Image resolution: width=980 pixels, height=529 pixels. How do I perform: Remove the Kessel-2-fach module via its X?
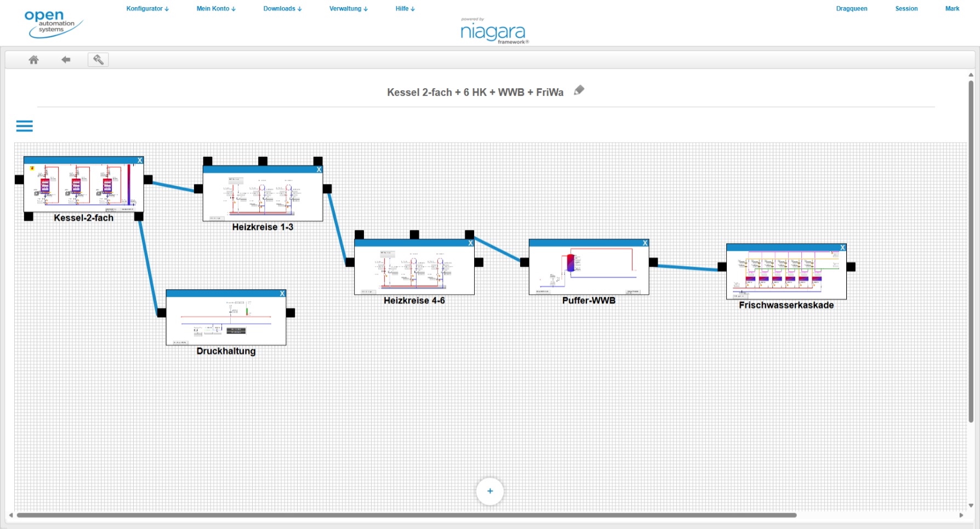tap(140, 160)
